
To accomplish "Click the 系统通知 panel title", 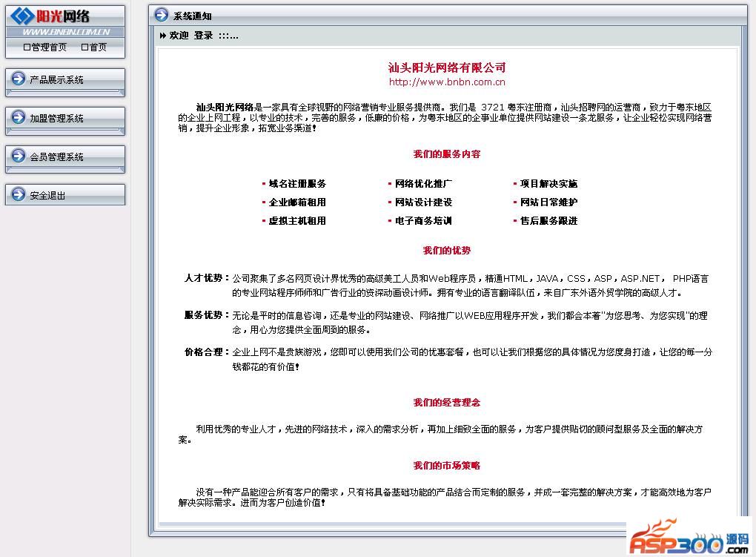I will pos(193,16).
